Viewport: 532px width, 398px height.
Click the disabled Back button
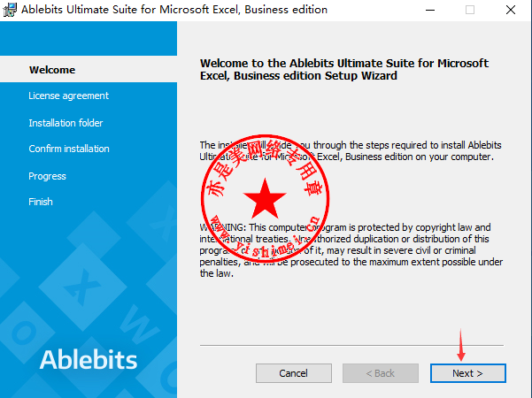point(381,373)
